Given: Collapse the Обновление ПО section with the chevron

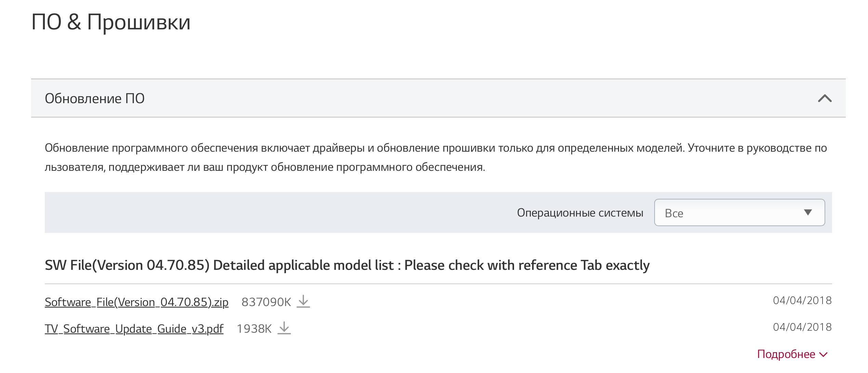Looking at the screenshot, I should tap(825, 98).
